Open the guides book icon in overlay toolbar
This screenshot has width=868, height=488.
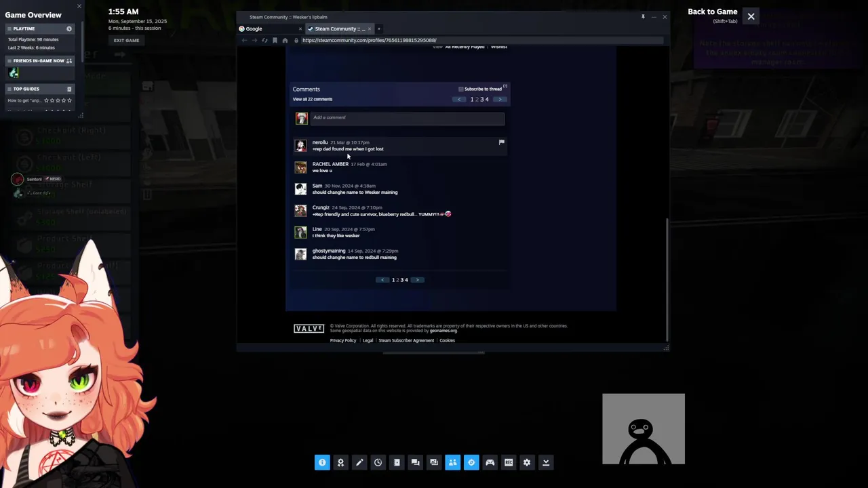click(397, 462)
